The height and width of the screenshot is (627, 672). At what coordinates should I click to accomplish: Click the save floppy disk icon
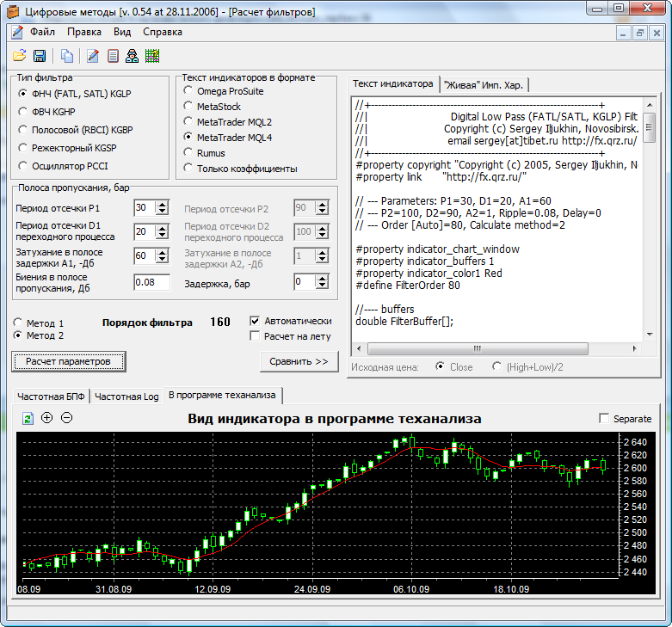pos(39,56)
